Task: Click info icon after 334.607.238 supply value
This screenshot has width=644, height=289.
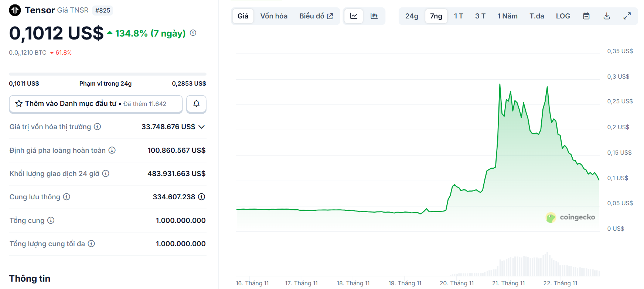Action: click(201, 197)
